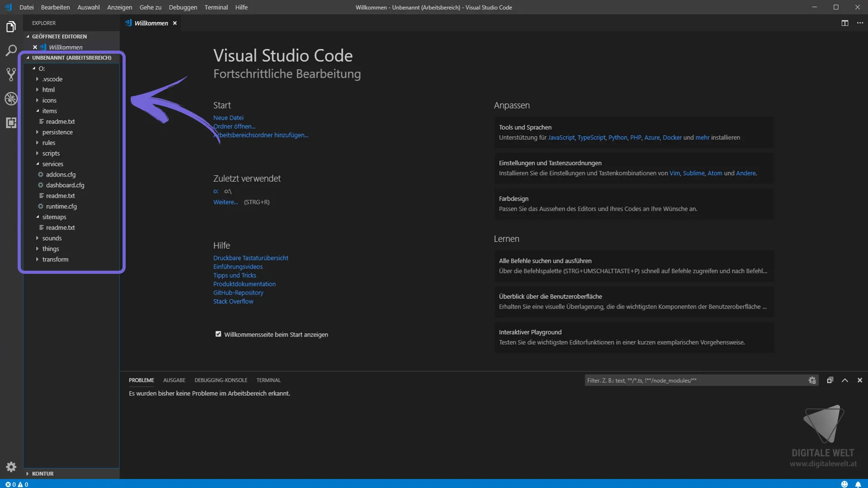Screen dimensions: 868x488
Task: Close the bottom panel
Action: click(x=860, y=380)
